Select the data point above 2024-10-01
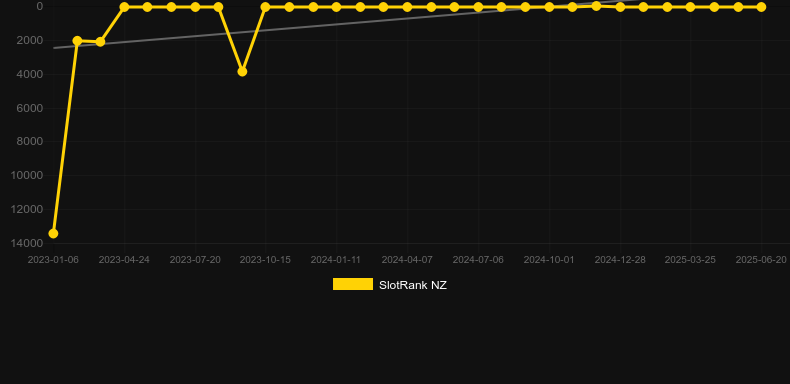 (549, 7)
